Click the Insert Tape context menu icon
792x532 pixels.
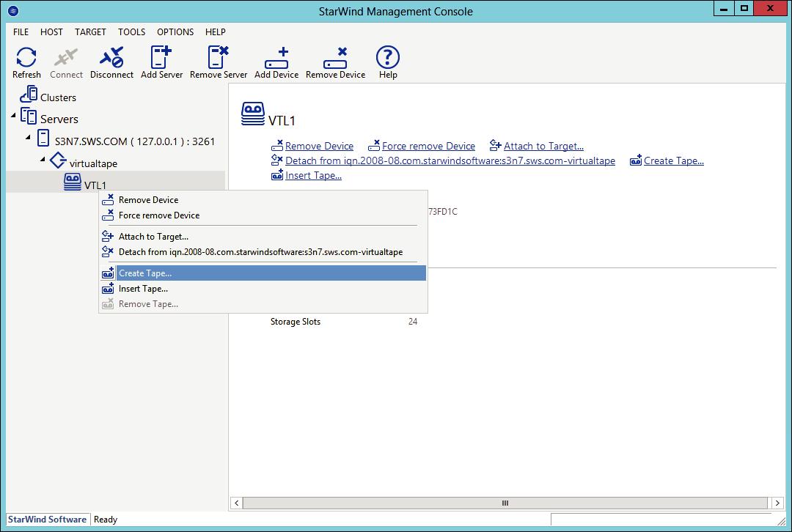[108, 288]
